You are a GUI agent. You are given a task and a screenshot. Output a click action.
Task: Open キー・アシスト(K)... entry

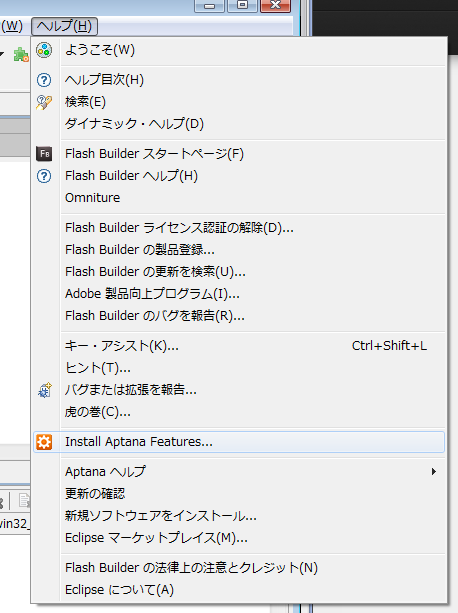tap(239, 346)
